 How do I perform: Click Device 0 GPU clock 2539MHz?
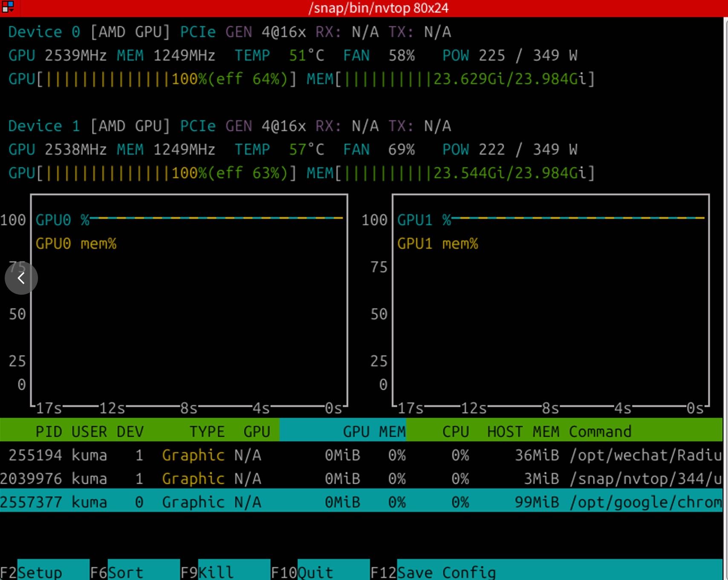pos(75,55)
